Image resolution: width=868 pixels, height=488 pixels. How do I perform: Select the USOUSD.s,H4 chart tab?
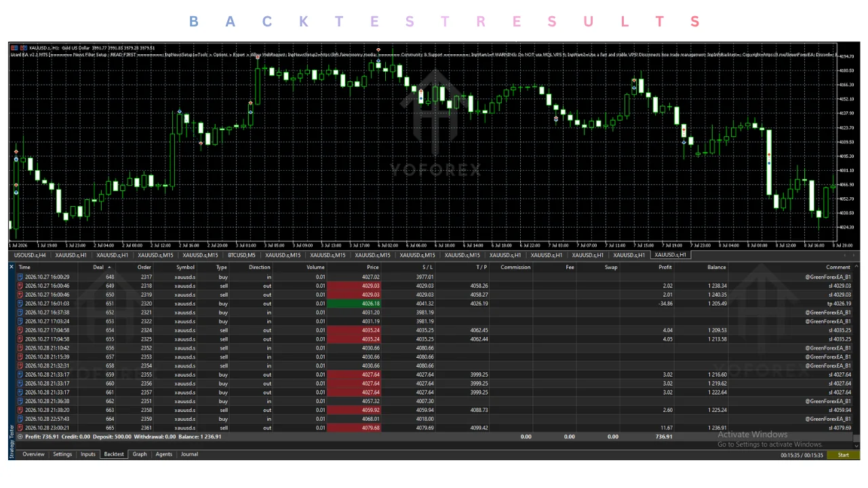point(30,255)
